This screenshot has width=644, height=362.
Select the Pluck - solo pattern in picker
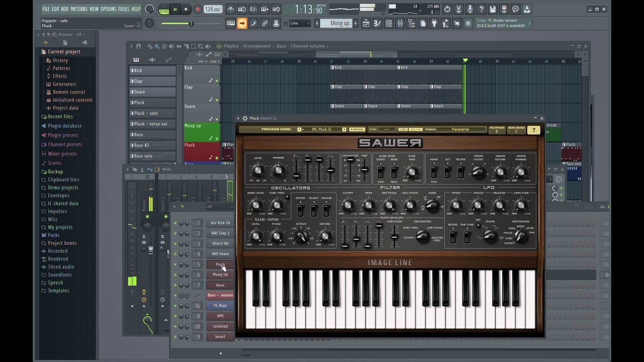(x=152, y=113)
